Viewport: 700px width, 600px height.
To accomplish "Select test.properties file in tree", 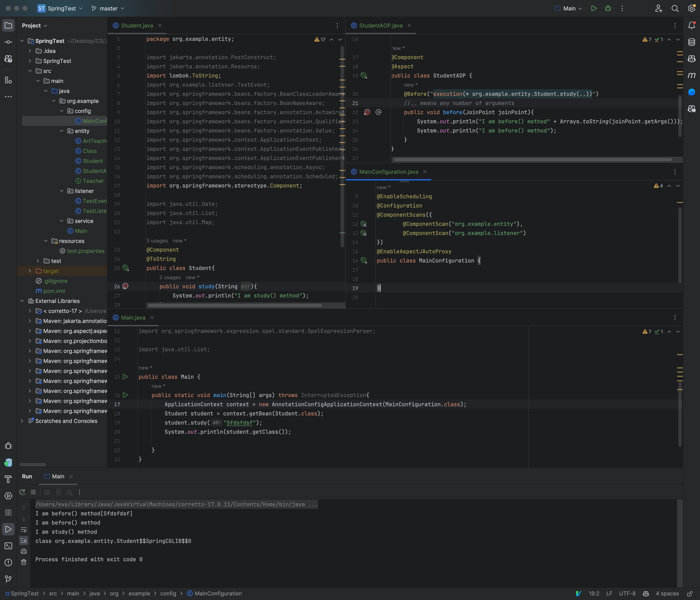I will (82, 251).
